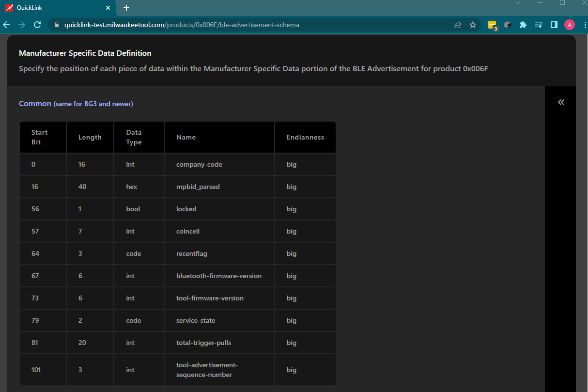Select the tool-advertisement-sequence-number name cell
This screenshot has width=588, height=392.
(219, 370)
